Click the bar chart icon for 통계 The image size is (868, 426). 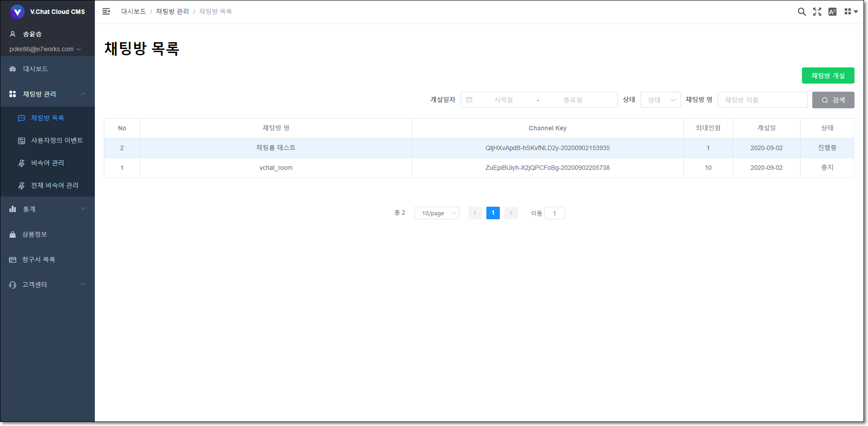(13, 209)
